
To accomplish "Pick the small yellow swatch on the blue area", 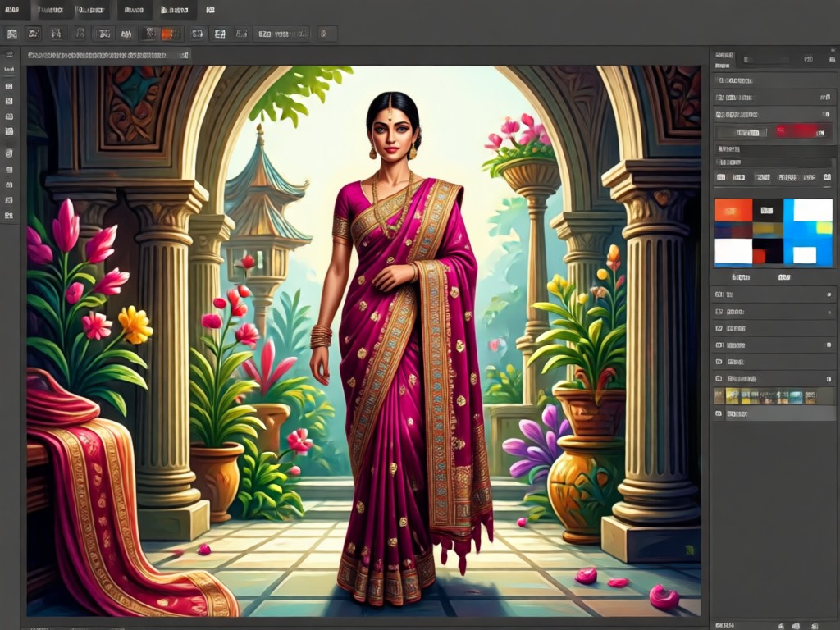I will tap(824, 228).
